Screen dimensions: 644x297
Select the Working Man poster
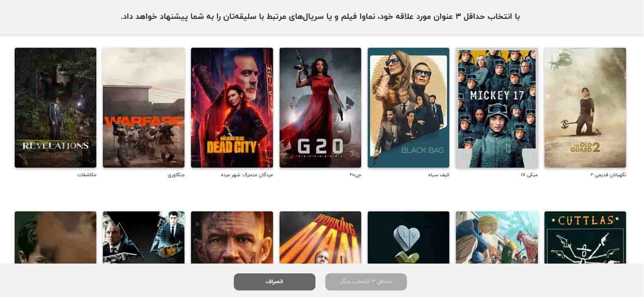[320, 237]
